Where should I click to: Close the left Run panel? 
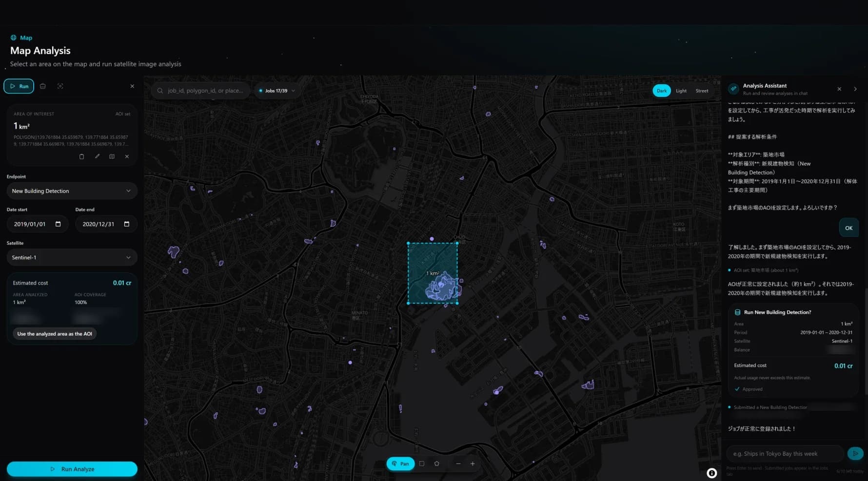(x=132, y=86)
